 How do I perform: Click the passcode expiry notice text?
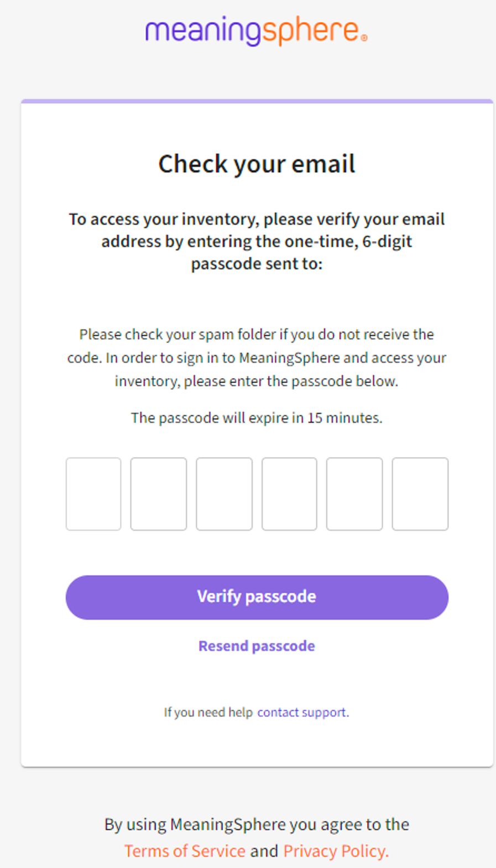tap(257, 418)
